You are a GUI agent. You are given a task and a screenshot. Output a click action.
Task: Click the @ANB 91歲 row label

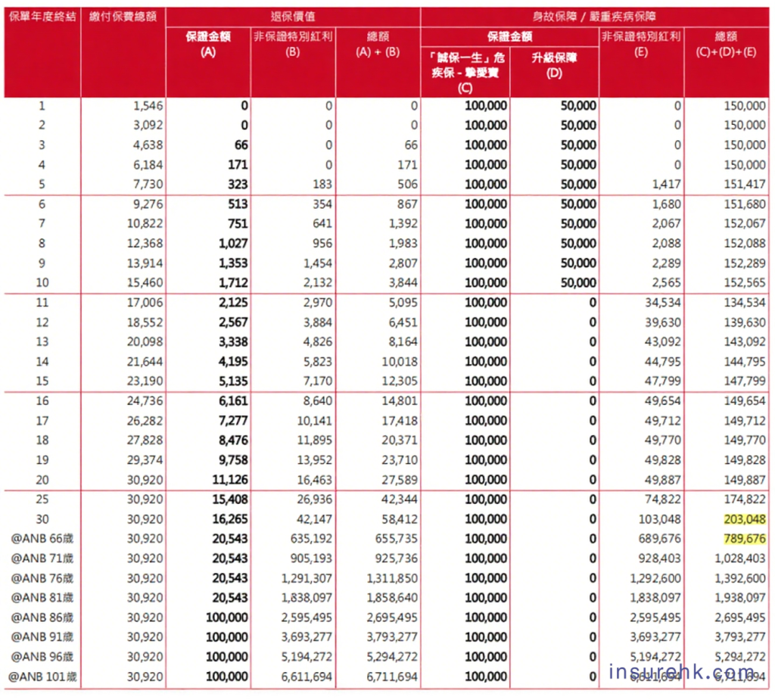click(x=42, y=637)
